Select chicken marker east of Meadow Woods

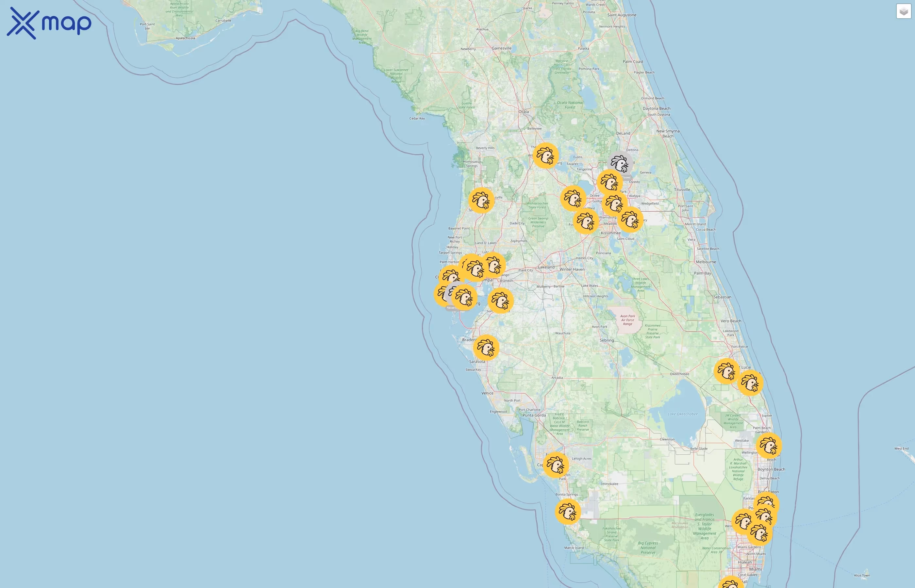(630, 220)
